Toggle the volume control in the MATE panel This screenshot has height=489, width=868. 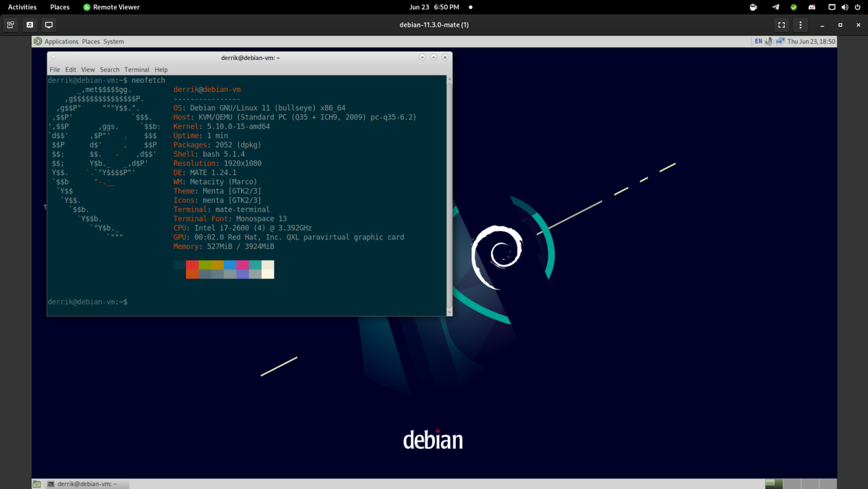click(768, 41)
